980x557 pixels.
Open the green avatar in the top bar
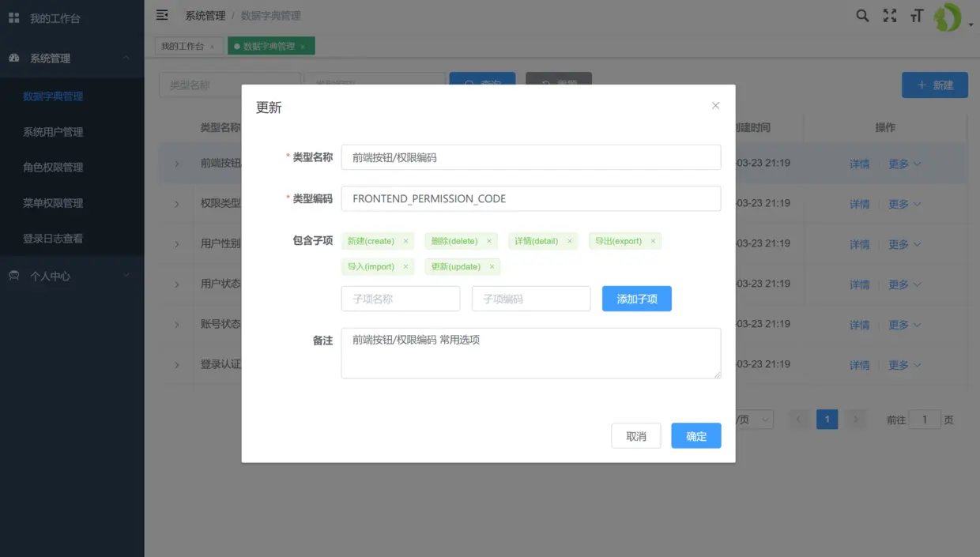[x=948, y=17]
